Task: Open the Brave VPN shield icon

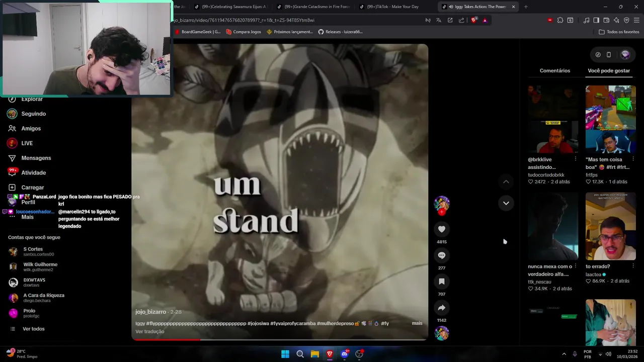Action: point(626,20)
